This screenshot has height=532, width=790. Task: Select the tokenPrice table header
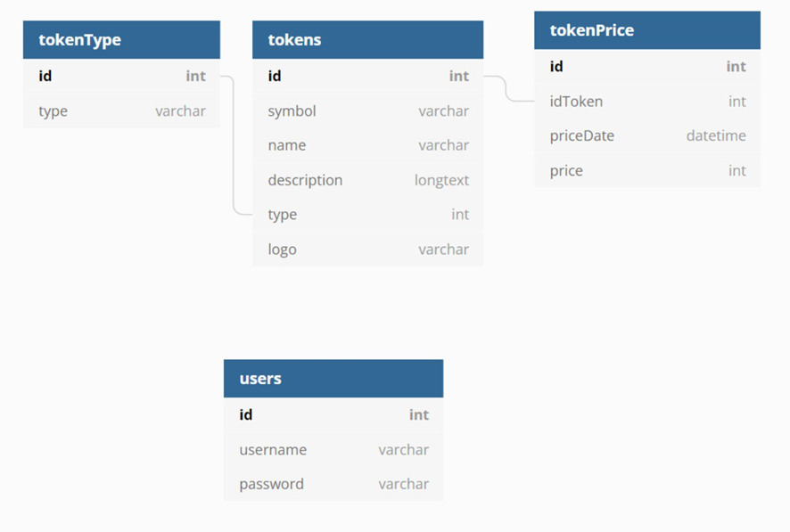(x=647, y=30)
